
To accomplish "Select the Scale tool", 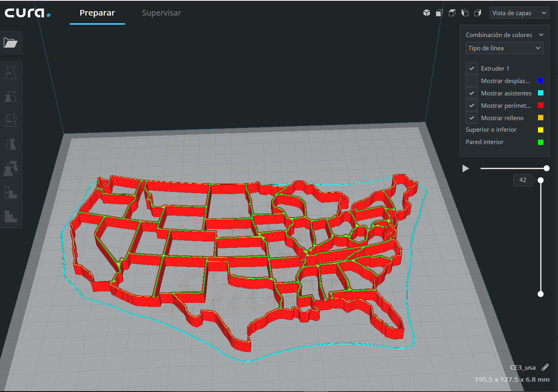I will [x=11, y=96].
